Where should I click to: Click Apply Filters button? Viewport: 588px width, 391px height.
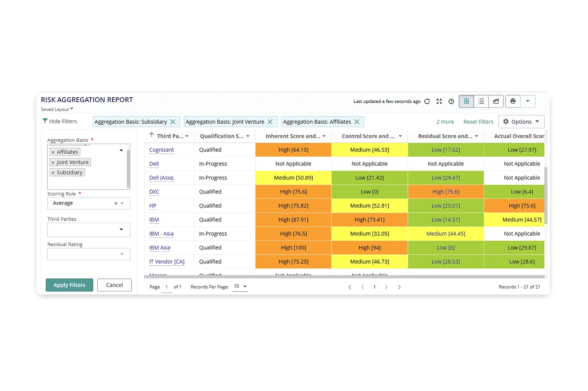(x=69, y=285)
